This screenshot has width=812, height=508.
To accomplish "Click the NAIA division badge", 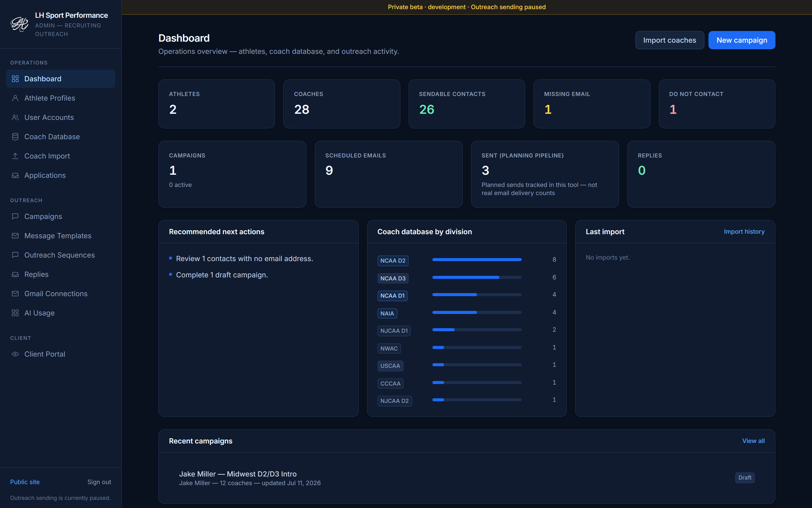I will point(387,313).
